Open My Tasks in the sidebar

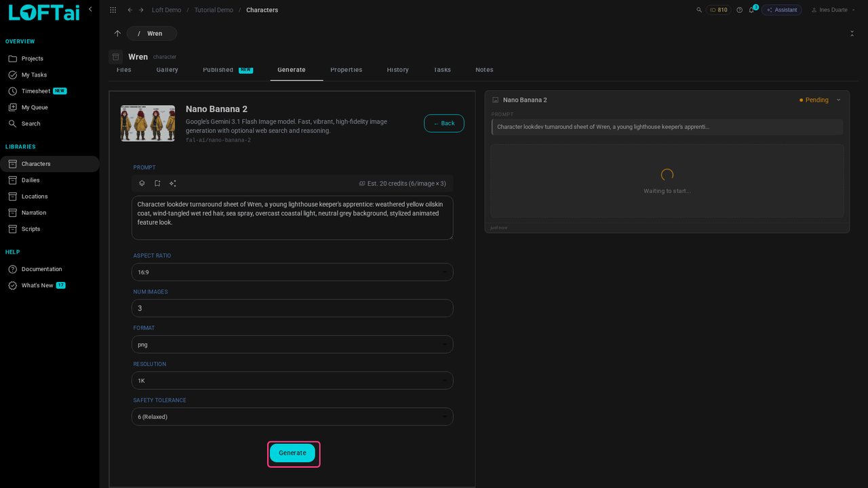(50, 75)
